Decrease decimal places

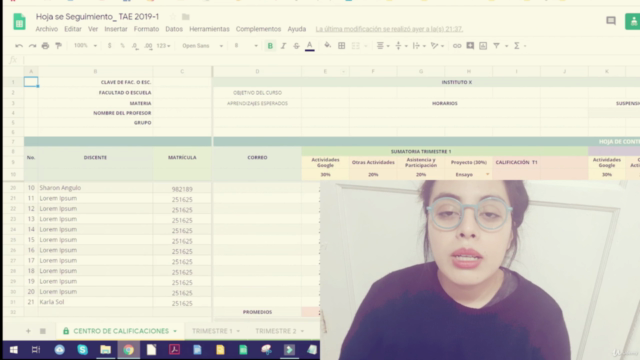(135, 46)
